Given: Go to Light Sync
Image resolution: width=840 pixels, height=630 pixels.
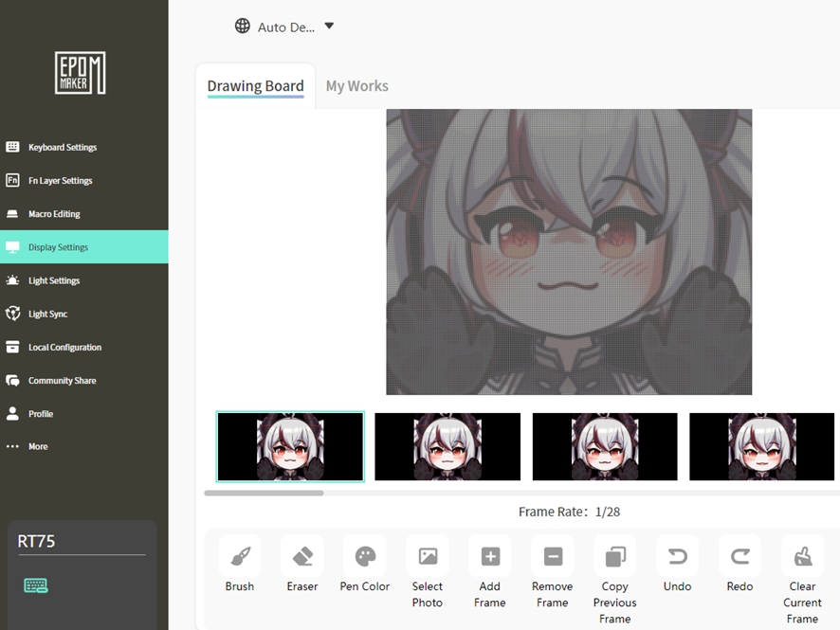Looking at the screenshot, I should click(84, 314).
